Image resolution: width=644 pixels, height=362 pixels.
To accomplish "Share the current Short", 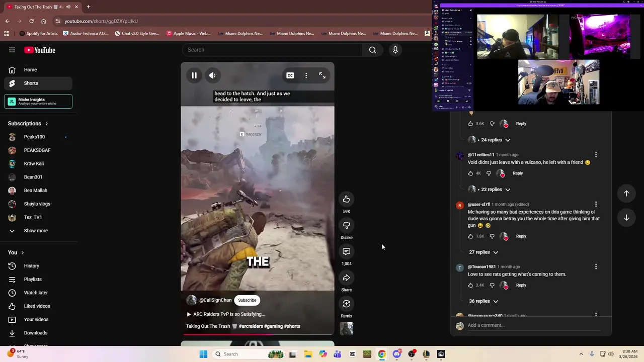I will pos(346,278).
